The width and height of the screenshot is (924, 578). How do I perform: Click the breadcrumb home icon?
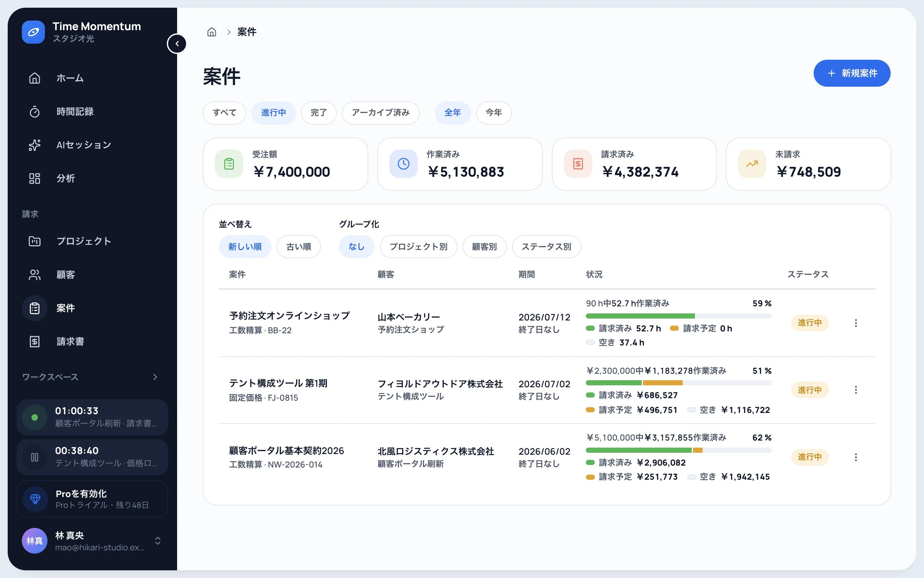(211, 32)
